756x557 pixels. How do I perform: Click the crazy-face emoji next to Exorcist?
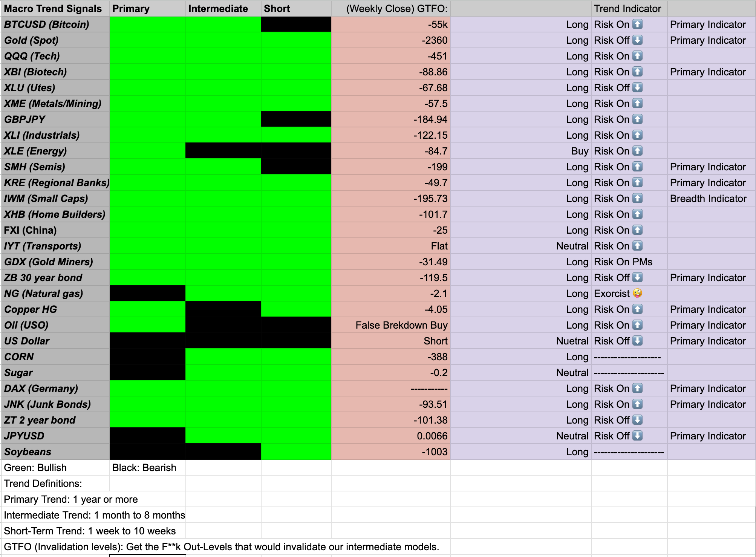pyautogui.click(x=637, y=293)
